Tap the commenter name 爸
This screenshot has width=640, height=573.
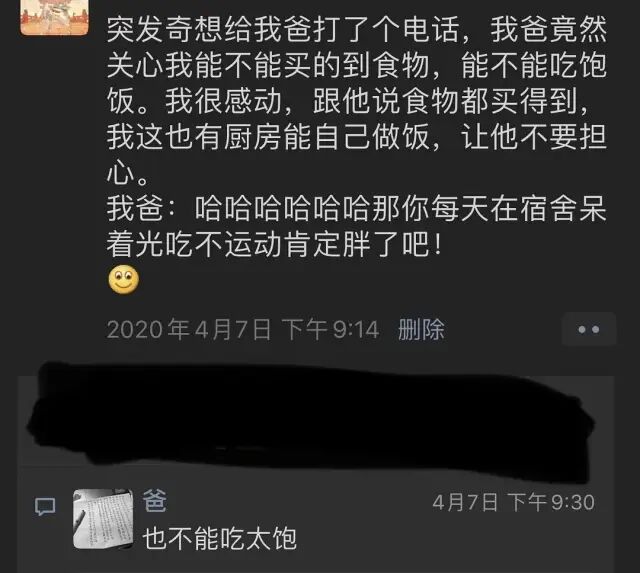155,500
